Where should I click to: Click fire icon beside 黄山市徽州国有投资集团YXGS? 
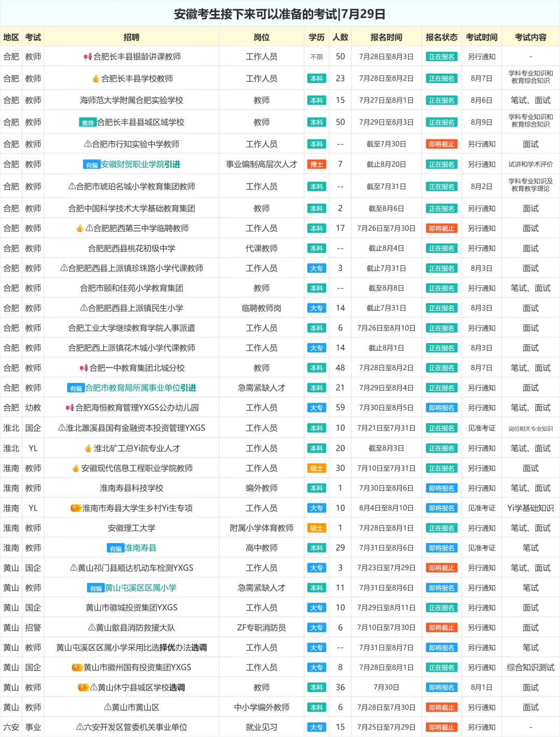[x=77, y=668]
